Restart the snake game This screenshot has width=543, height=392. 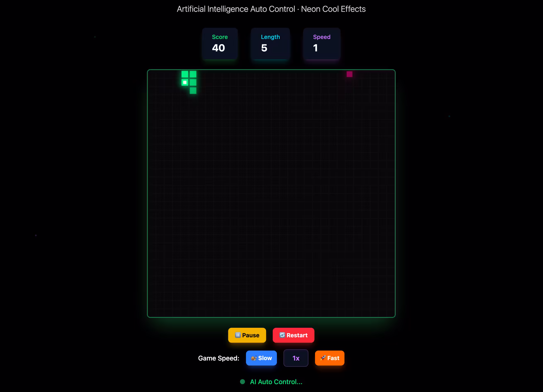click(x=293, y=335)
